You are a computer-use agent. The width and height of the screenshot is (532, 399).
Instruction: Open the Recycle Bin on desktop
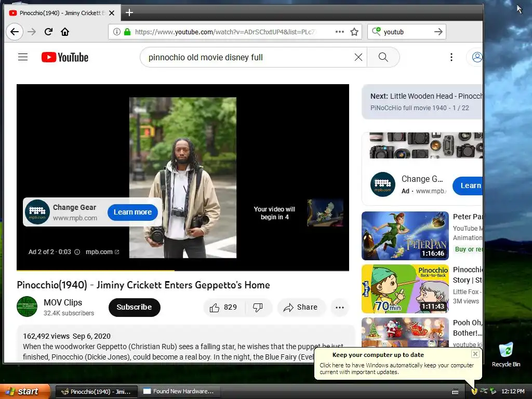506,354
